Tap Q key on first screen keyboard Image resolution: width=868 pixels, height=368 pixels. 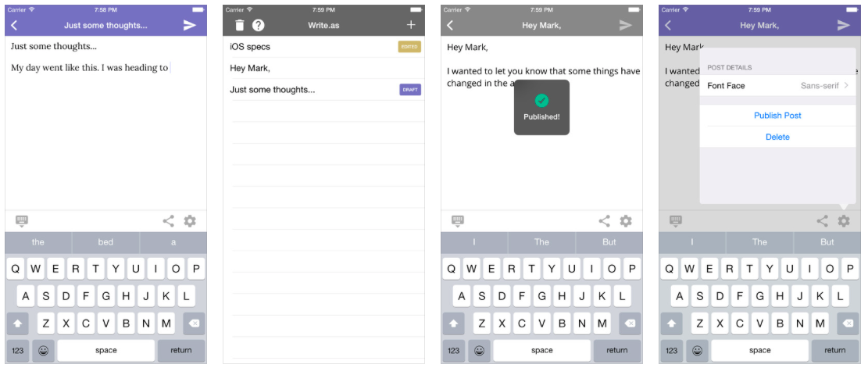16,269
